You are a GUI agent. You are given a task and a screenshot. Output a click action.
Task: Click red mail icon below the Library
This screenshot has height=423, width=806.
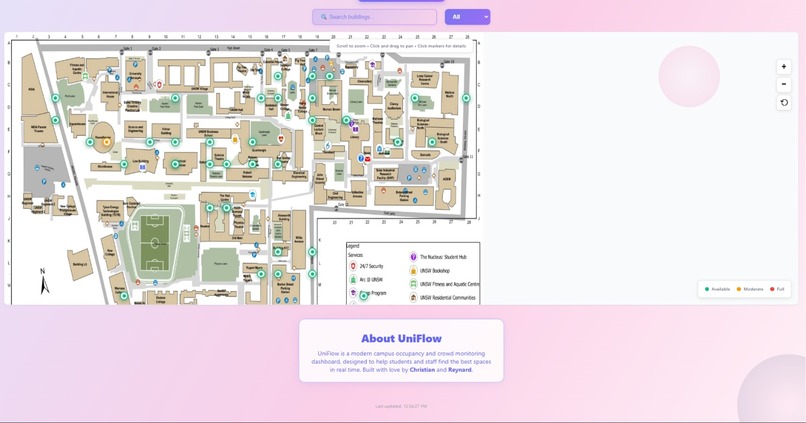368,159
